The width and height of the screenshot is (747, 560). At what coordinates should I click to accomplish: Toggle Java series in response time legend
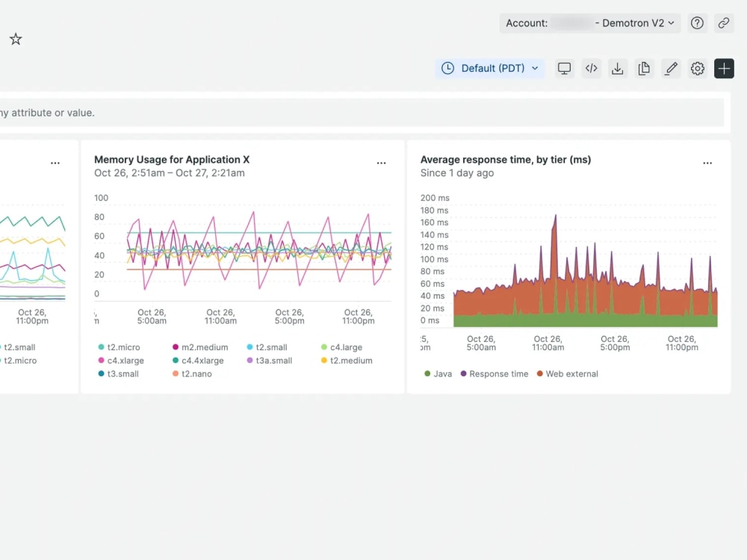pyautogui.click(x=438, y=374)
